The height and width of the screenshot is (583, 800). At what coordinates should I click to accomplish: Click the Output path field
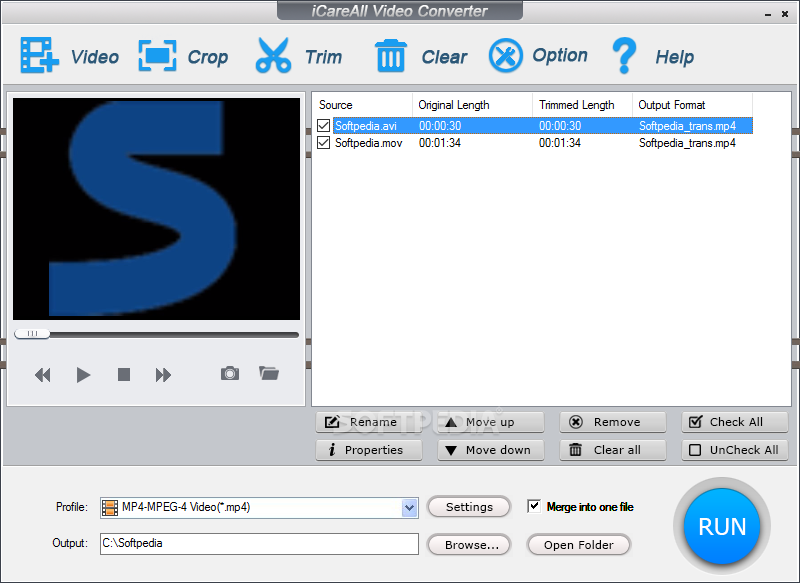coord(259,544)
